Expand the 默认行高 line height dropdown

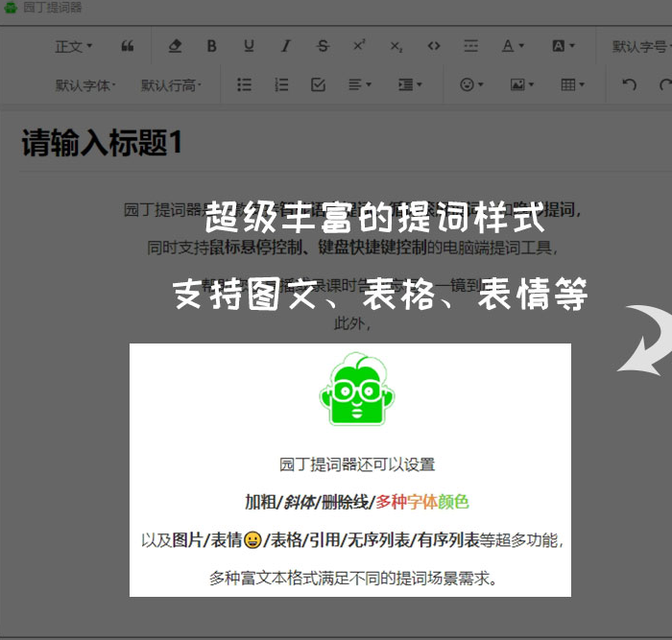(x=171, y=85)
